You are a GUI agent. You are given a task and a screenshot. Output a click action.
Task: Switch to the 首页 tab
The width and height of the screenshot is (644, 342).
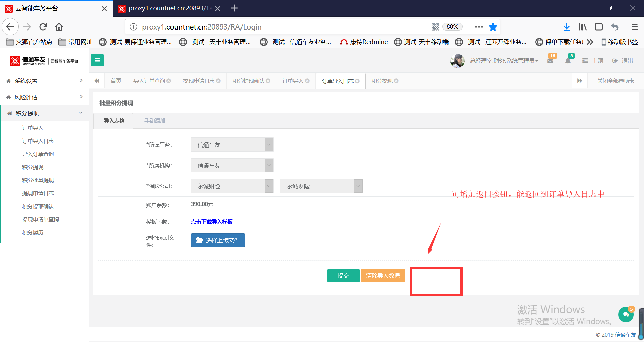coord(116,81)
